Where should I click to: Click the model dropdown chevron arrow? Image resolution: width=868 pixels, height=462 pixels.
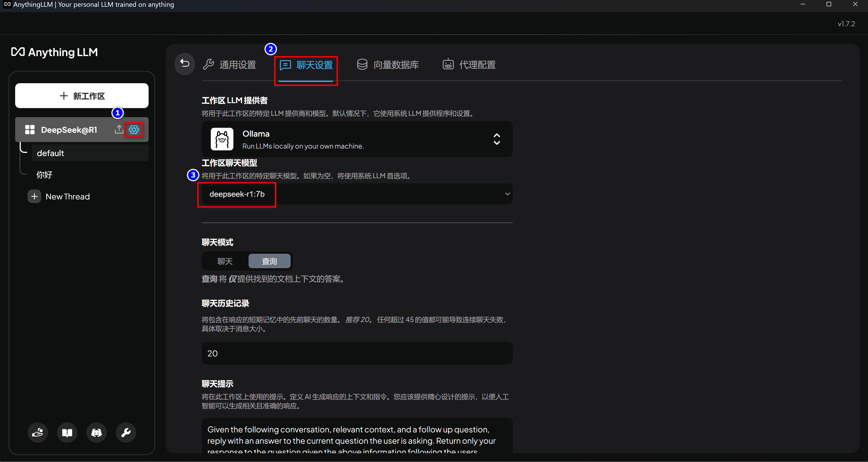(508, 194)
